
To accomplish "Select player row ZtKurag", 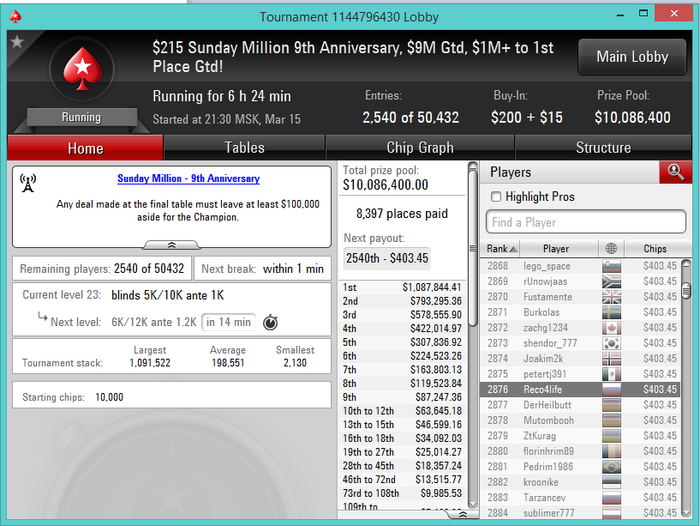I will pyautogui.click(x=580, y=436).
